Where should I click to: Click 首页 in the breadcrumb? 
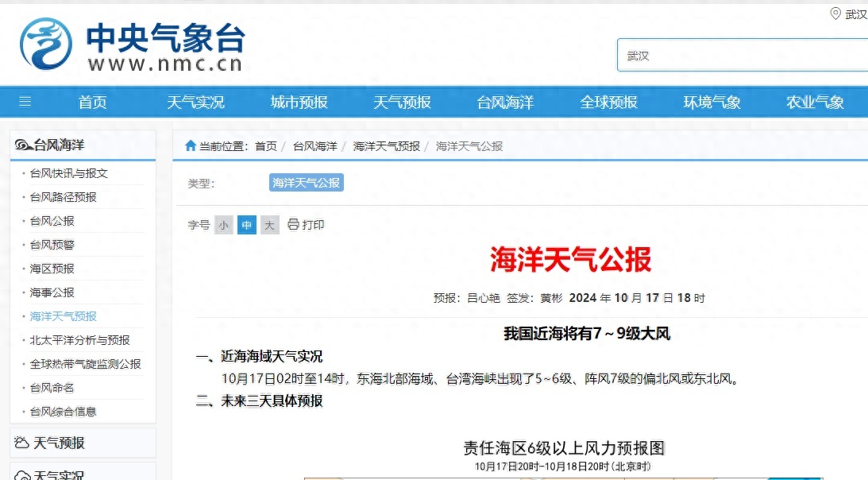266,146
